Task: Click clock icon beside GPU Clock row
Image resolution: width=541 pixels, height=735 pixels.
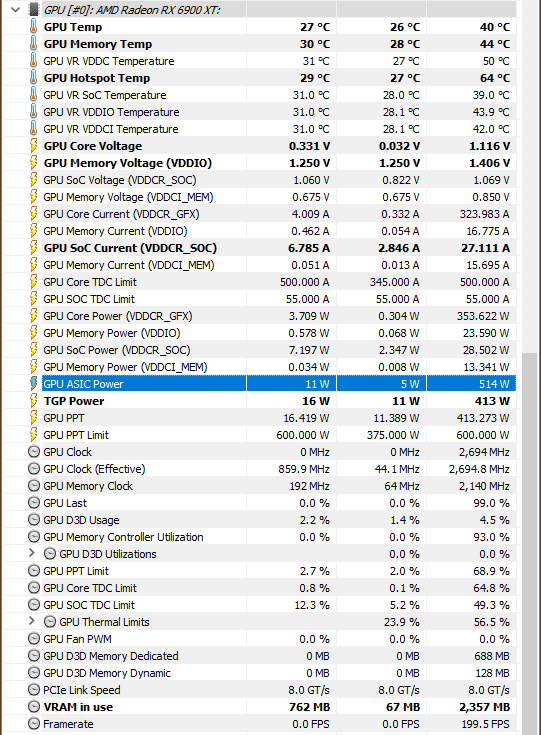Action: click(x=34, y=452)
